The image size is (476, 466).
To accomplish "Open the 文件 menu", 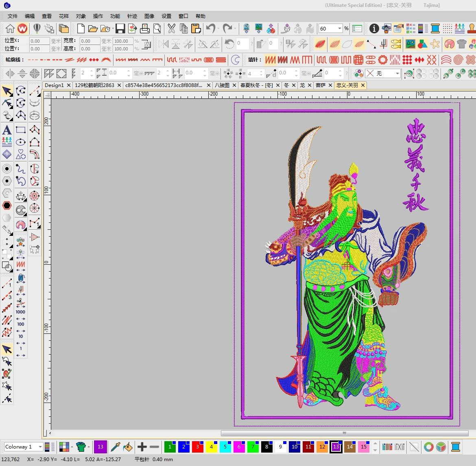I will coord(13,16).
